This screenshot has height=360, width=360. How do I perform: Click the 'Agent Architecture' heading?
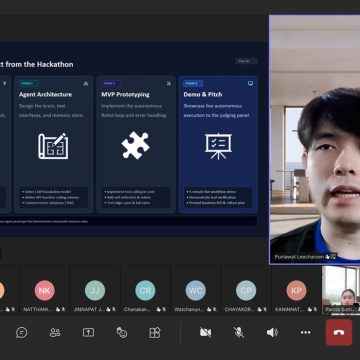pyautogui.click(x=45, y=95)
